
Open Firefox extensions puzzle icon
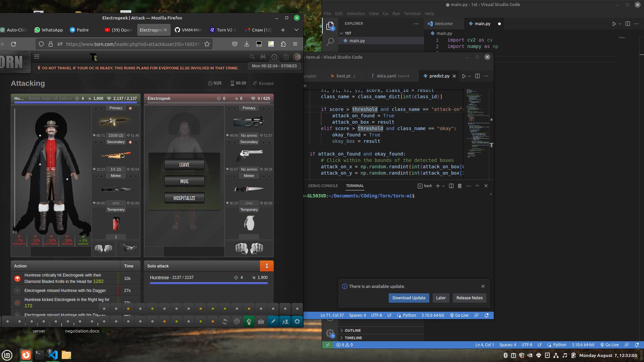[283, 44]
